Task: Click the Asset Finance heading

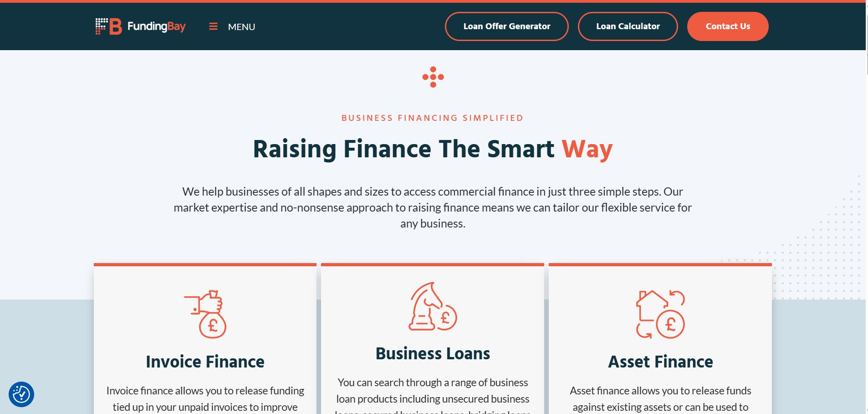Action: tap(660, 362)
